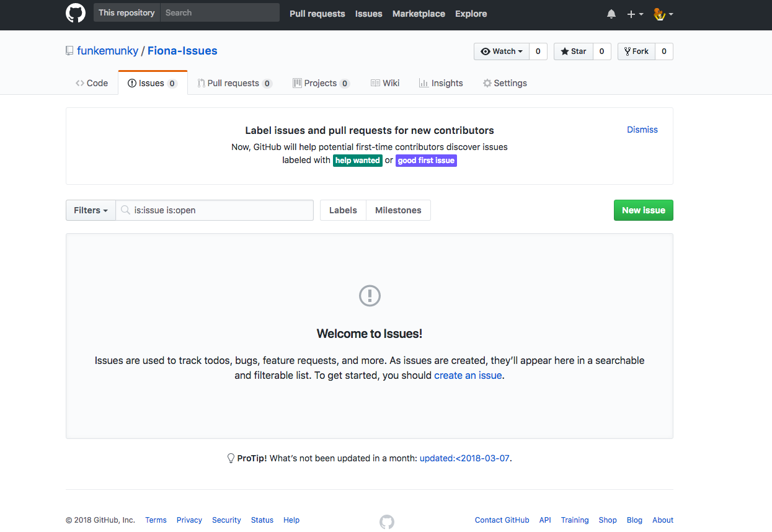Open the footer Help link
The width and height of the screenshot is (772, 532).
point(291,520)
